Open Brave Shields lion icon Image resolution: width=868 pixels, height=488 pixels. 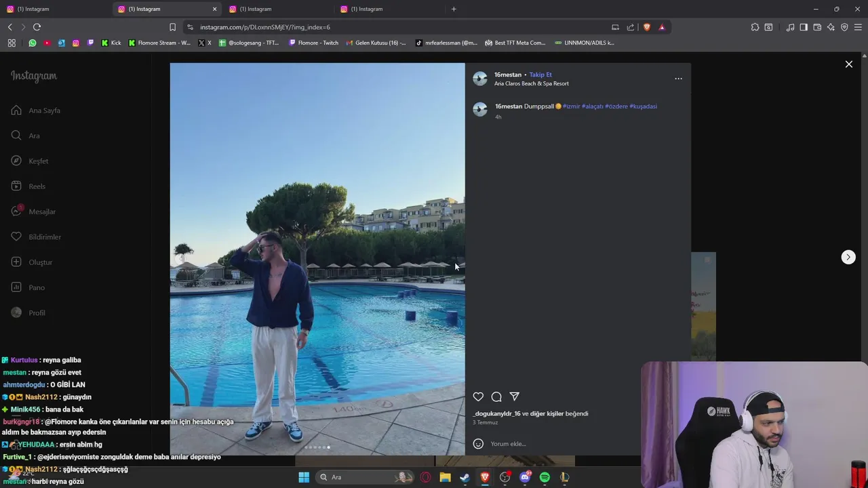(647, 27)
